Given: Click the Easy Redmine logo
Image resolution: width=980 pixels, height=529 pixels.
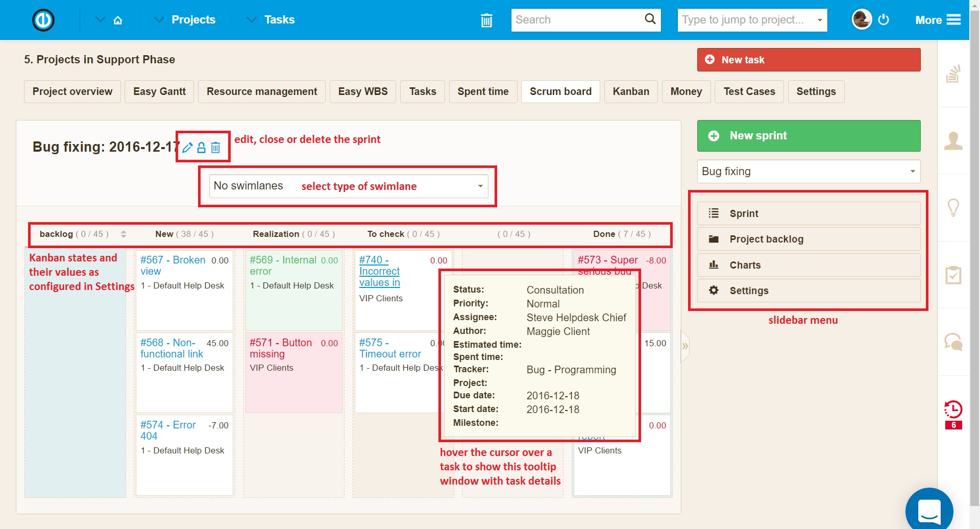Looking at the screenshot, I should [43, 20].
